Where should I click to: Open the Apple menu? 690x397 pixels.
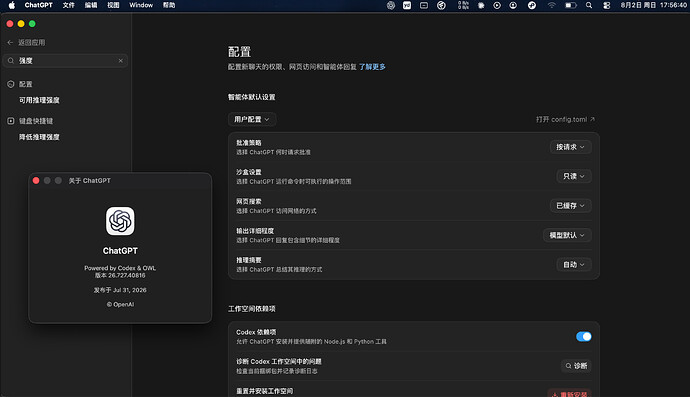(12, 5)
